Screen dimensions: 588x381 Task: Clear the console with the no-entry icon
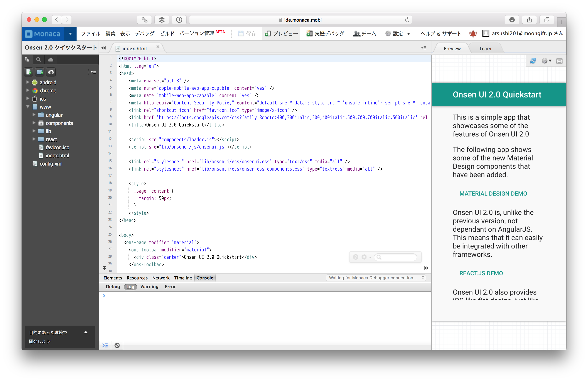[x=117, y=345]
